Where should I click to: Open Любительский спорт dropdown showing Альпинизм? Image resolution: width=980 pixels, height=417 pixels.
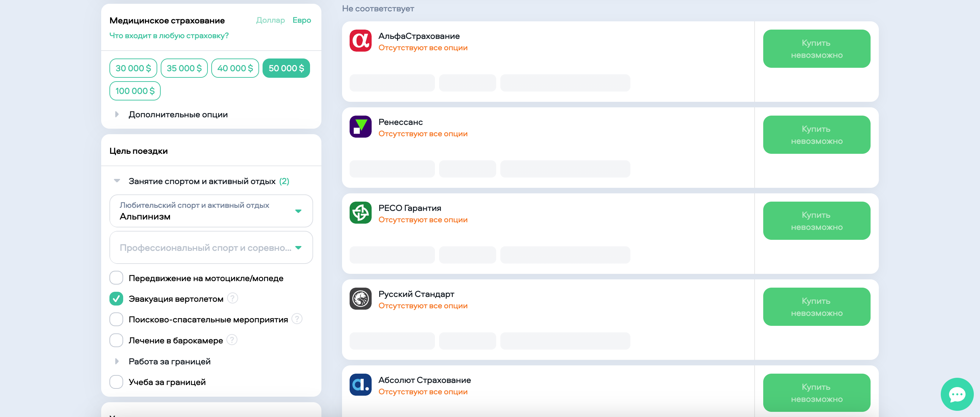pos(211,211)
